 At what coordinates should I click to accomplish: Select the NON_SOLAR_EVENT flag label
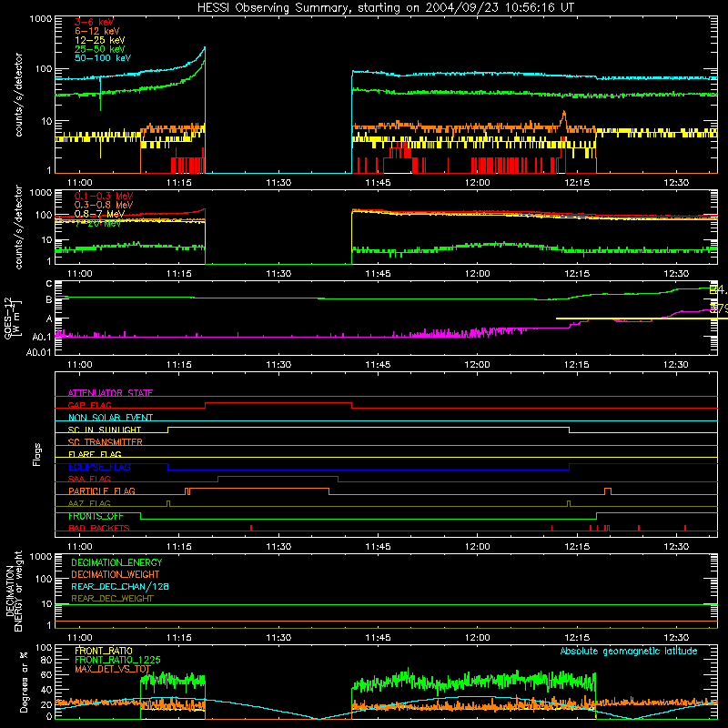(x=110, y=418)
